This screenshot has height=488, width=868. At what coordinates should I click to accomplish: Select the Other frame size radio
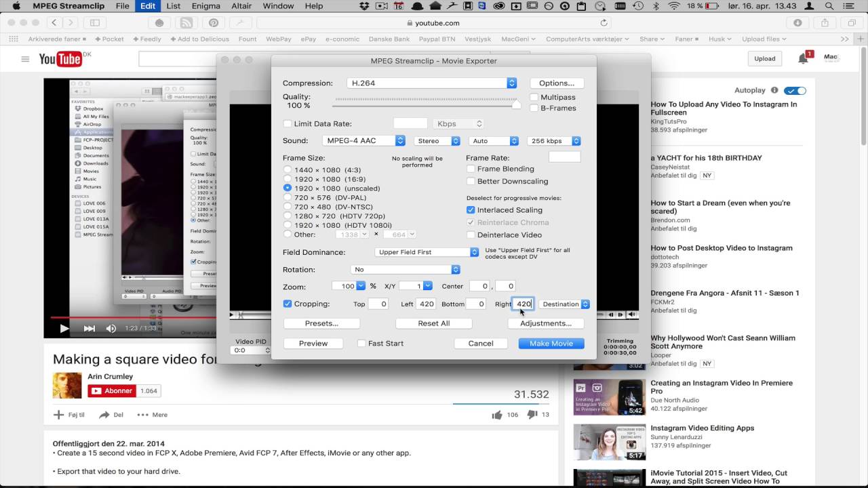point(288,234)
